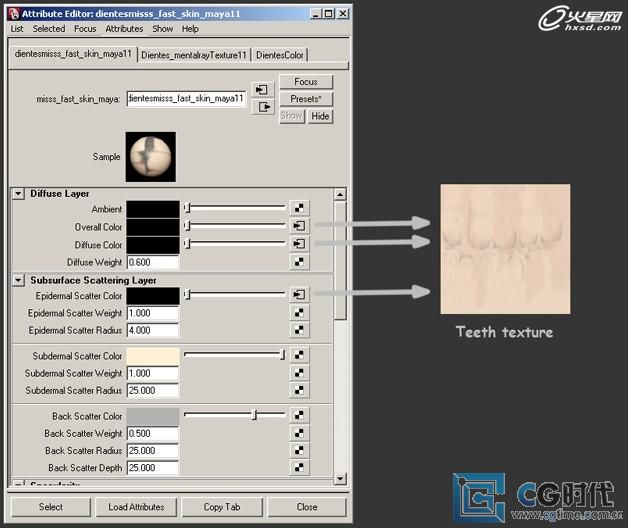
Task: Click the Back Scatter Color slider handle
Action: [x=254, y=415]
